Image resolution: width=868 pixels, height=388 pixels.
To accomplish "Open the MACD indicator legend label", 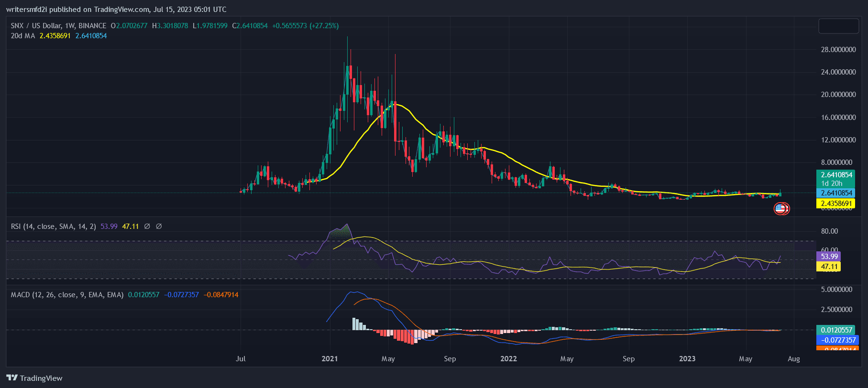I will 67,295.
